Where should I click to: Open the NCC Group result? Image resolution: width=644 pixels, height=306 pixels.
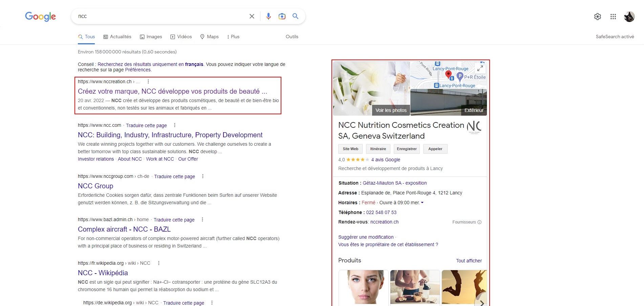95,186
